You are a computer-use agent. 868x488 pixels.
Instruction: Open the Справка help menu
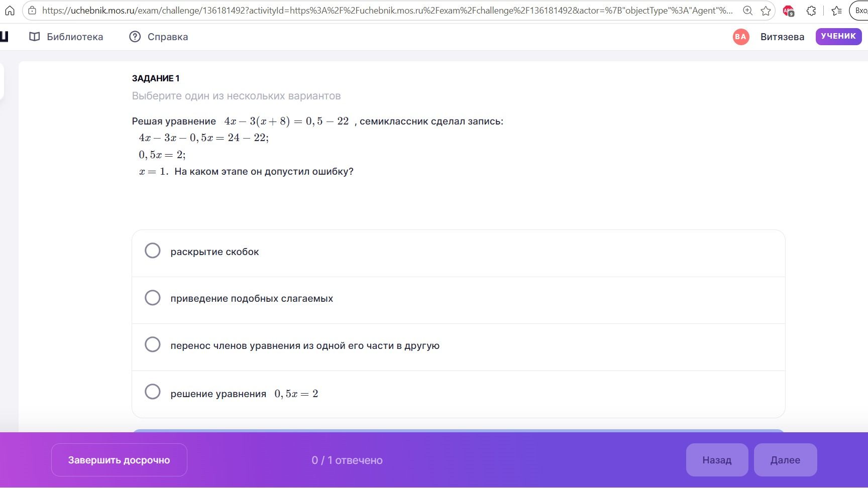(x=159, y=37)
